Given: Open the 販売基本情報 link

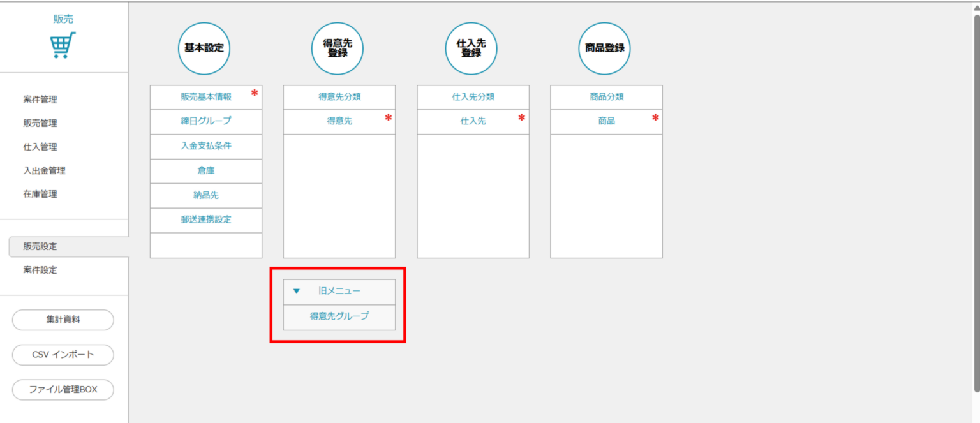Looking at the screenshot, I should 205,97.
